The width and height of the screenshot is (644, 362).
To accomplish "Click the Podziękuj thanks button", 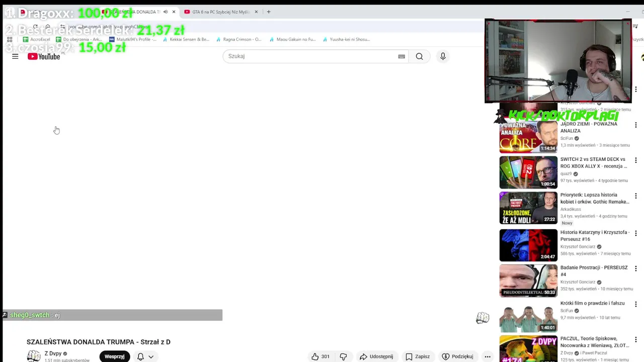I will point(457,356).
